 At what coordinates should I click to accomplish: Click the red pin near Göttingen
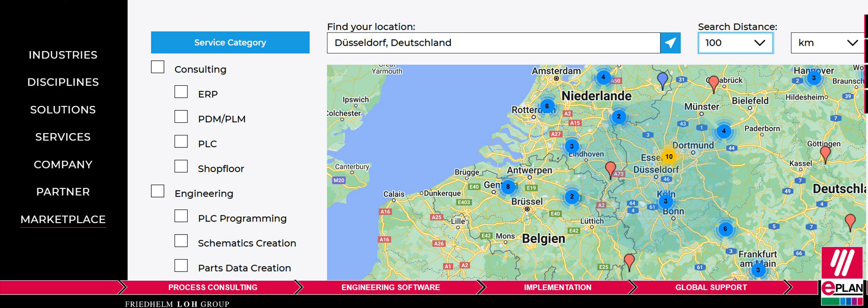click(825, 155)
